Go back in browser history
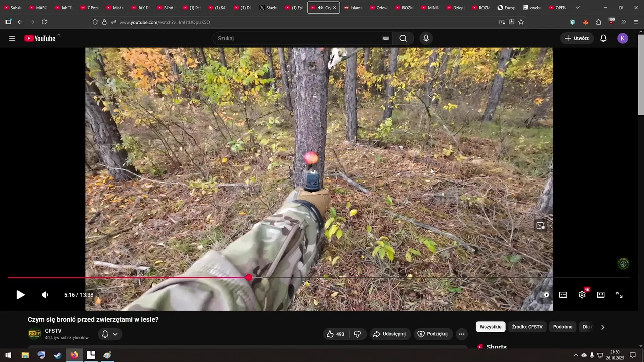Image resolution: width=644 pixels, height=362 pixels. click(x=20, y=22)
